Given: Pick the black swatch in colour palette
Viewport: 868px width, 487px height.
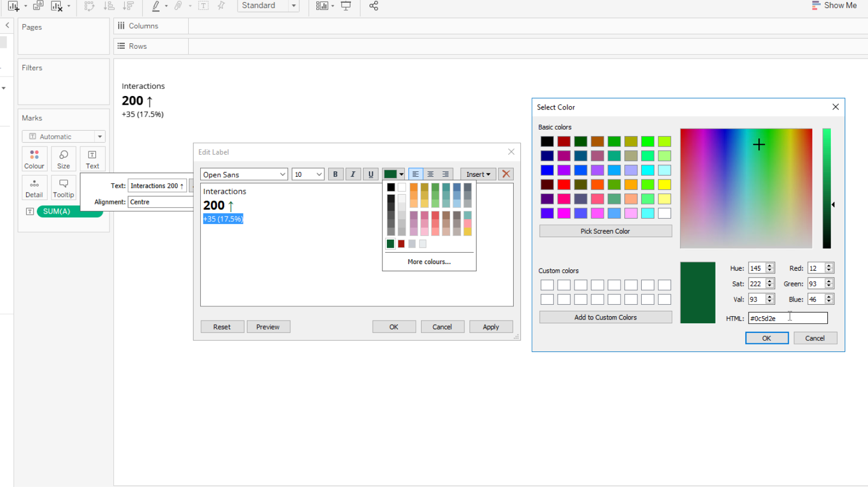Looking at the screenshot, I should (391, 187).
